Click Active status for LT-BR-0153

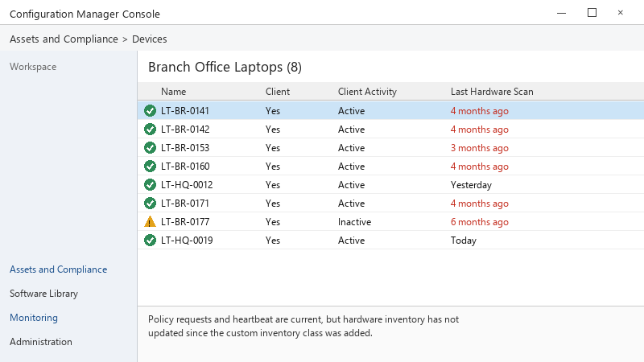coord(351,148)
